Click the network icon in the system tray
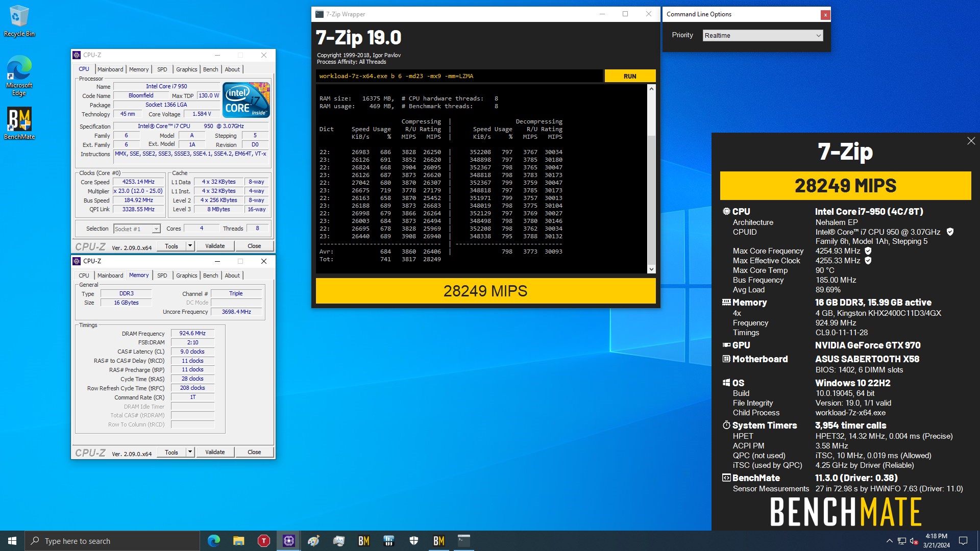 (x=902, y=541)
